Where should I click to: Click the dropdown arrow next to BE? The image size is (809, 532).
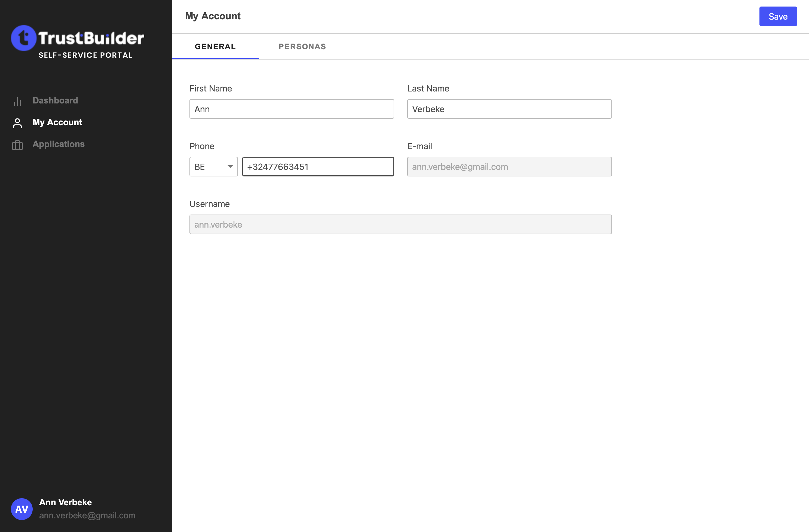(x=230, y=167)
